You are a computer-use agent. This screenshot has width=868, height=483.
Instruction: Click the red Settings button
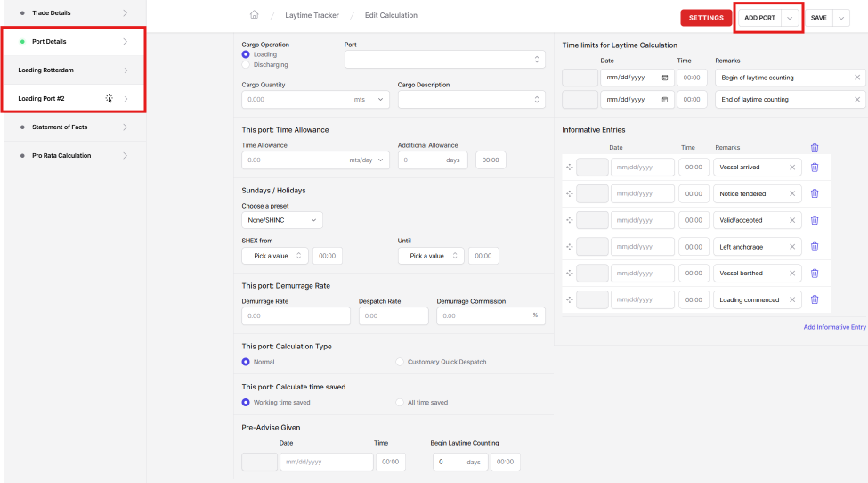point(706,18)
